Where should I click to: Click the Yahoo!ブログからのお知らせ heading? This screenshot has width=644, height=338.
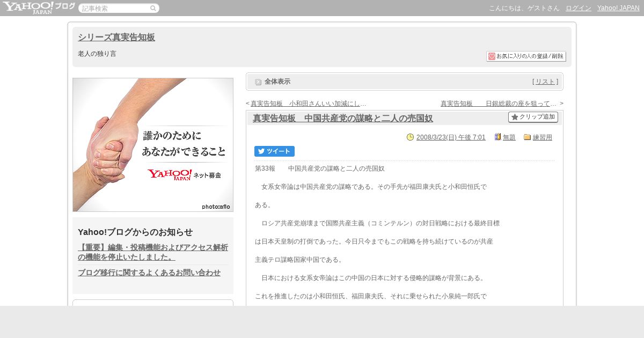[135, 232]
